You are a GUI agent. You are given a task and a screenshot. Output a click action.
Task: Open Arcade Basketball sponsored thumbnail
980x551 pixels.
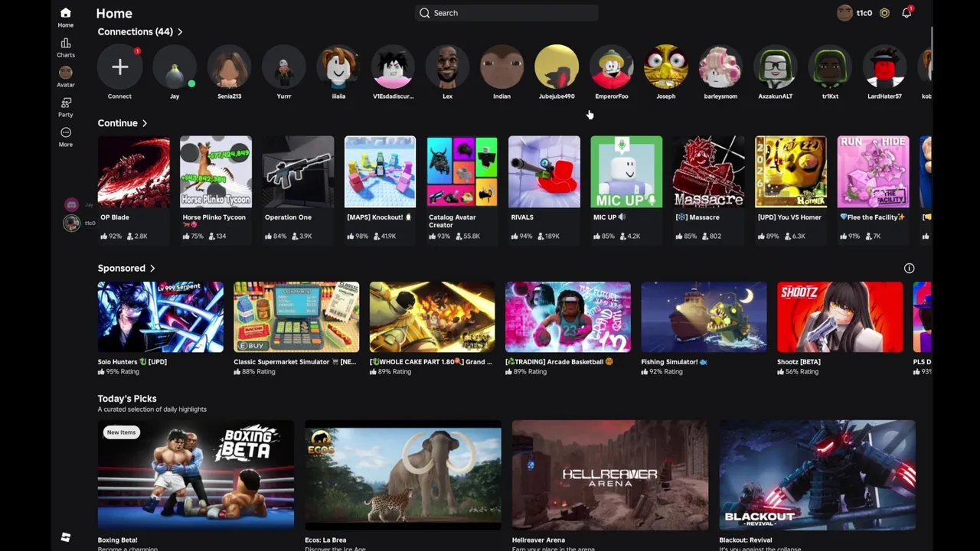pyautogui.click(x=568, y=317)
